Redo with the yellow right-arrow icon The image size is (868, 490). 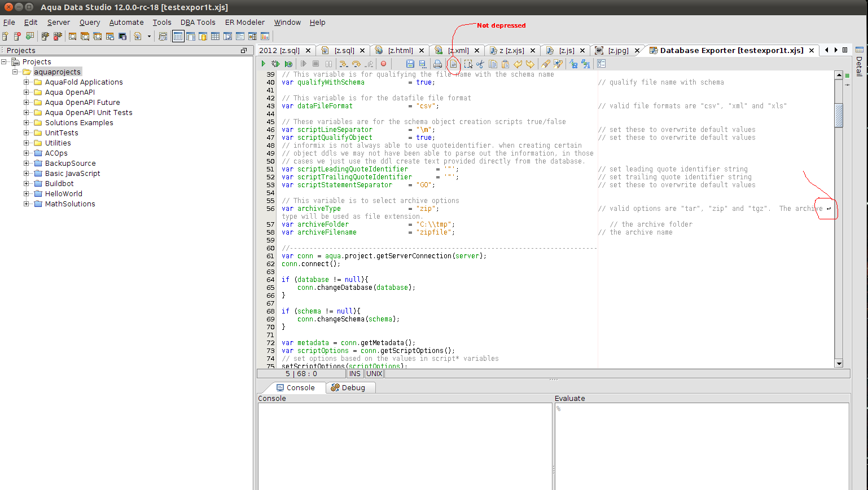tap(530, 64)
